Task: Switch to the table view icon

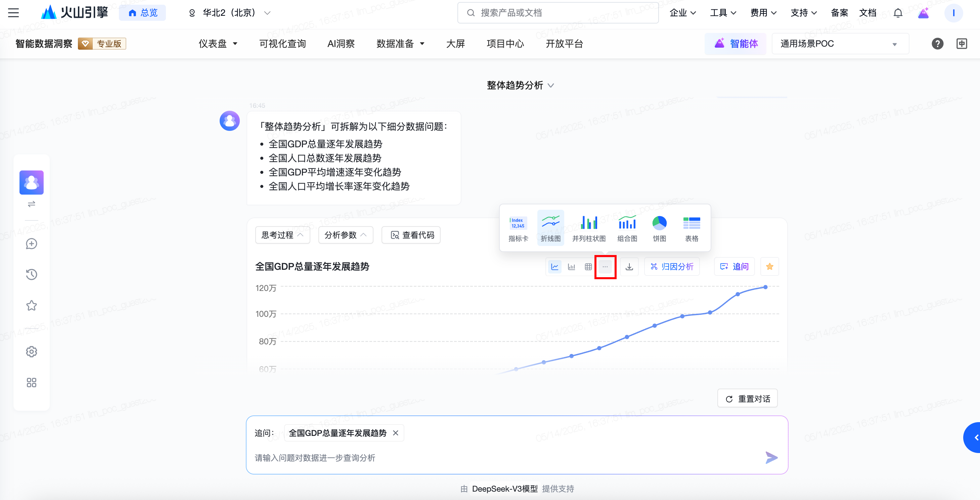Action: (x=588, y=266)
